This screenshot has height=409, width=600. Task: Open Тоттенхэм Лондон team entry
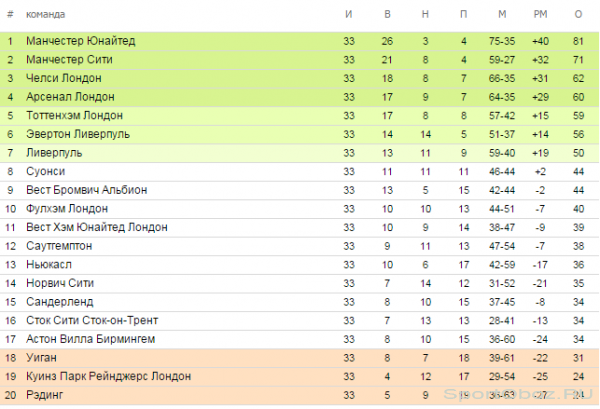coord(75,116)
